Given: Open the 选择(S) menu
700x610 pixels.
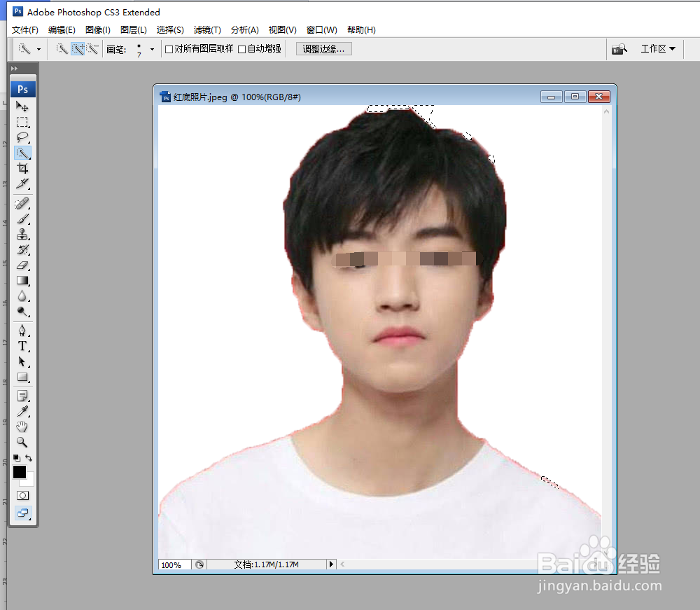Looking at the screenshot, I should pyautogui.click(x=170, y=30).
